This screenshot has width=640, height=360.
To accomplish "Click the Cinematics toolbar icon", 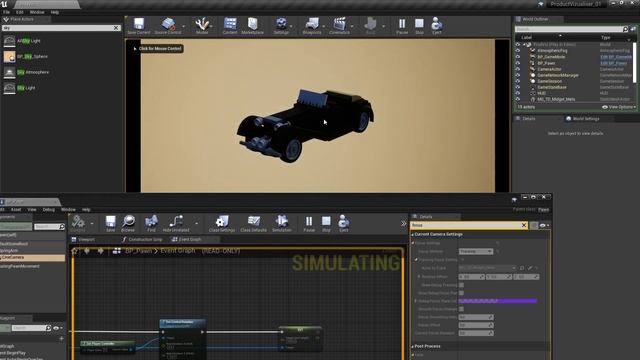I will 339,26.
